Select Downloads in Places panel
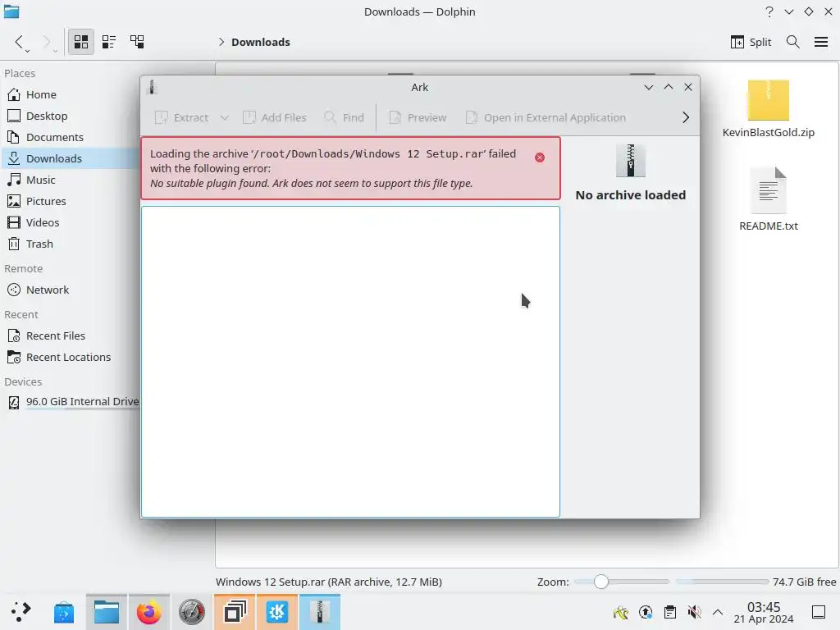The height and width of the screenshot is (630, 840). (x=70, y=158)
